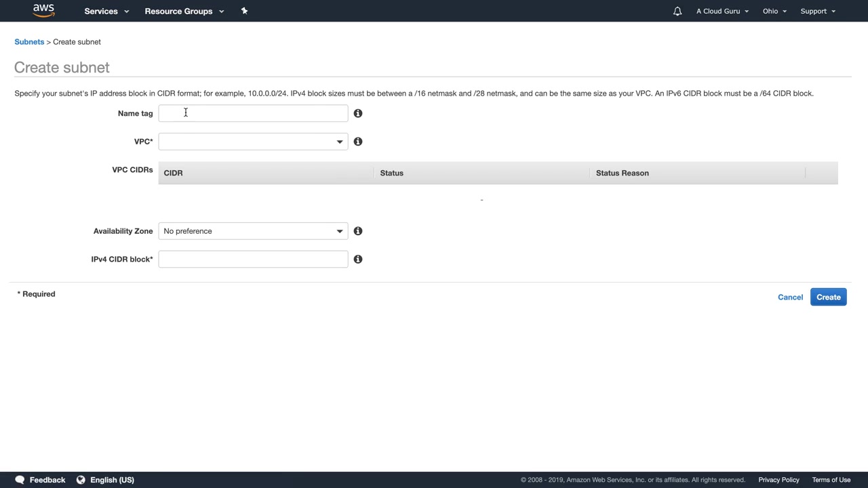This screenshot has width=868, height=488.
Task: Open the Ohio region selector
Action: tap(774, 12)
